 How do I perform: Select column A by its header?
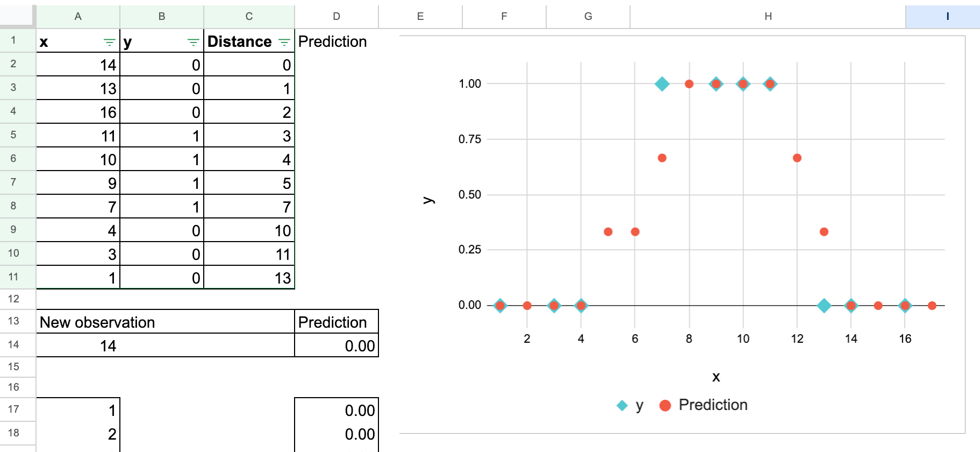pos(78,16)
